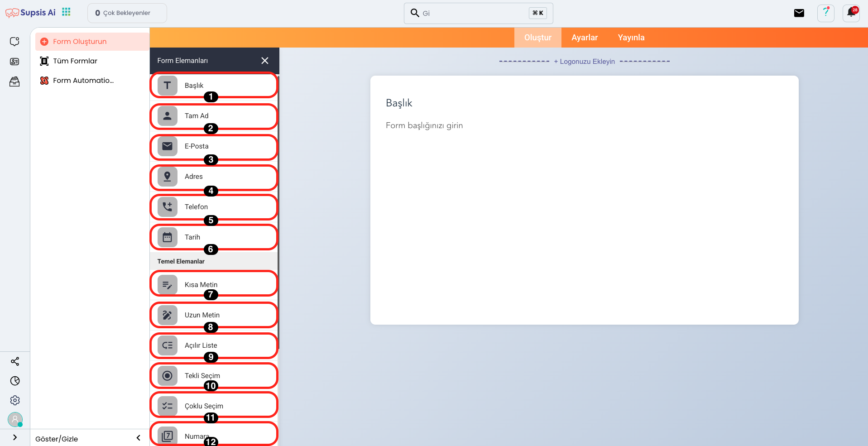Click the Başlık heading in form card
The height and width of the screenshot is (446, 868).
click(x=399, y=103)
